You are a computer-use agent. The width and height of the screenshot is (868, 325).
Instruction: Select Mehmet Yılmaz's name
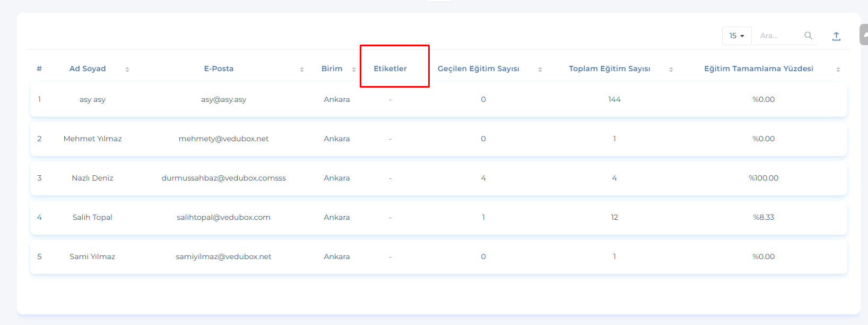tap(92, 139)
